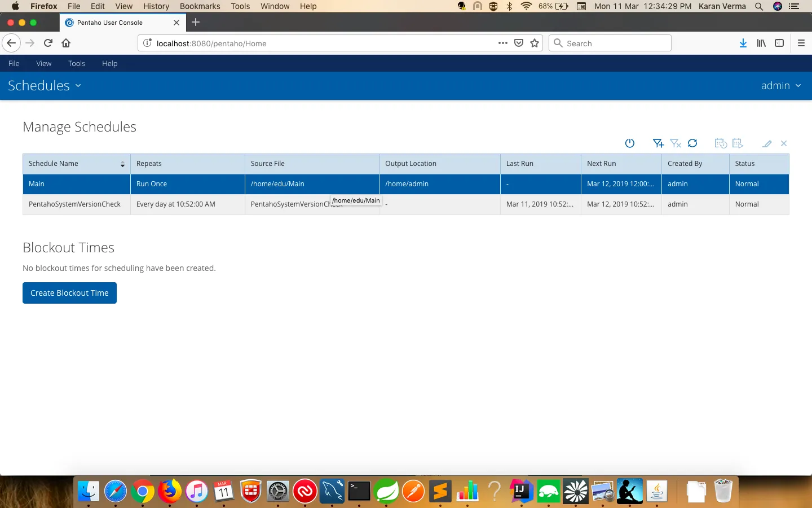Reload the page in Firefox
812x508 pixels.
click(48, 43)
